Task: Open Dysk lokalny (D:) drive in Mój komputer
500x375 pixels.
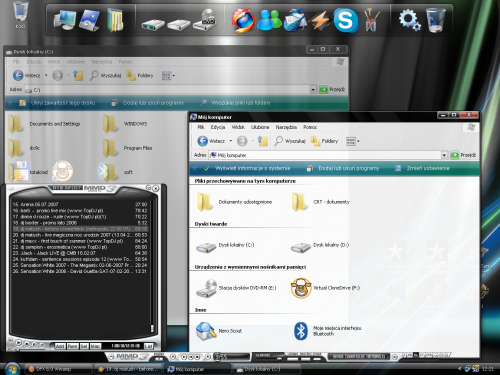Action: tap(320, 247)
